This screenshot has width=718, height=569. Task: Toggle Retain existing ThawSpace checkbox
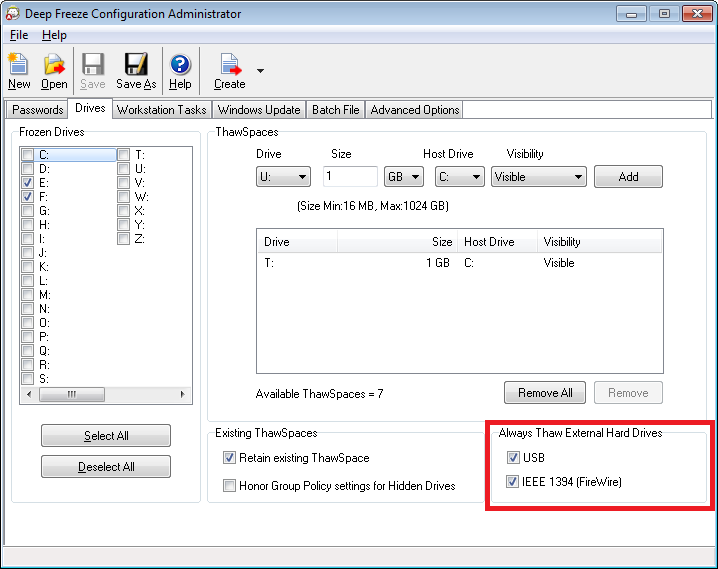point(229,458)
